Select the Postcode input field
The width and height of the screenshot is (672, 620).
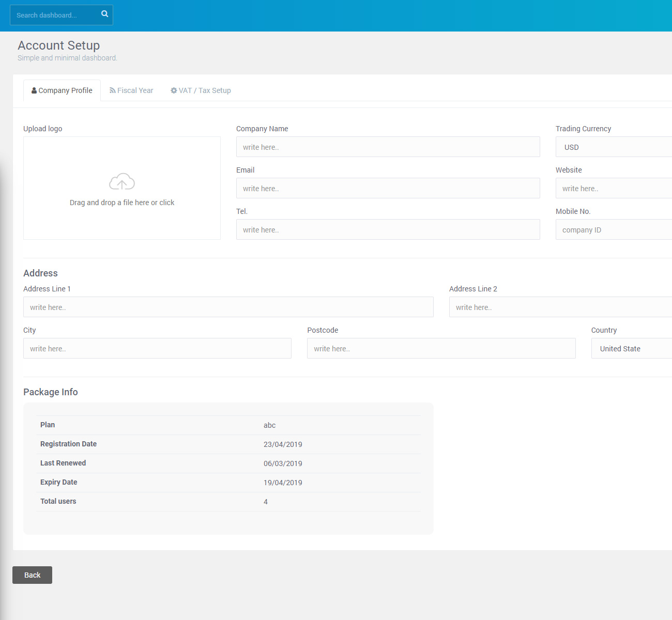point(441,349)
